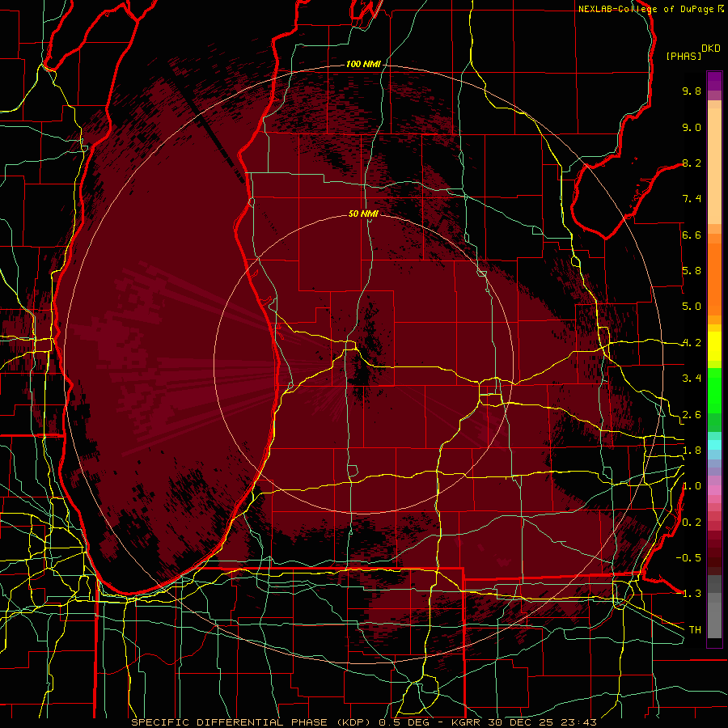Click the 7.4 legend value
The height and width of the screenshot is (728, 728).
692,199
